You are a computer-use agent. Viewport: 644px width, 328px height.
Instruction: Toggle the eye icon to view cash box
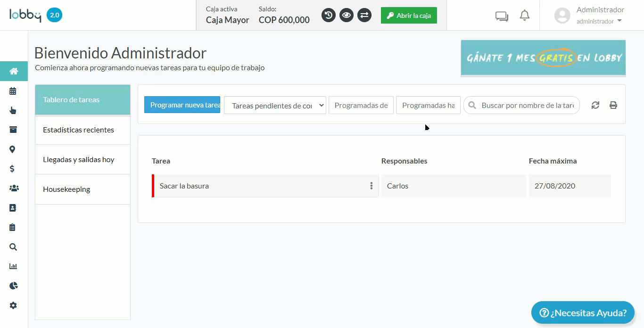[347, 15]
